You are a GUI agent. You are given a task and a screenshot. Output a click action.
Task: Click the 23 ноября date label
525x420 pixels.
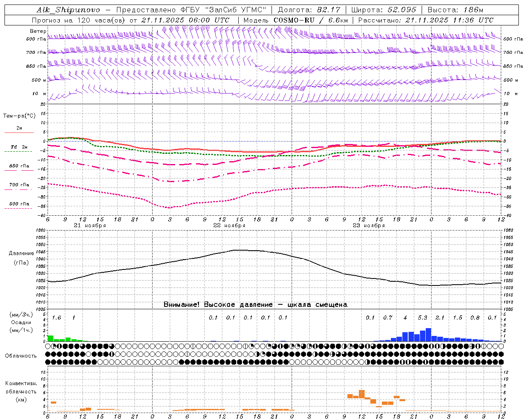pyautogui.click(x=369, y=226)
